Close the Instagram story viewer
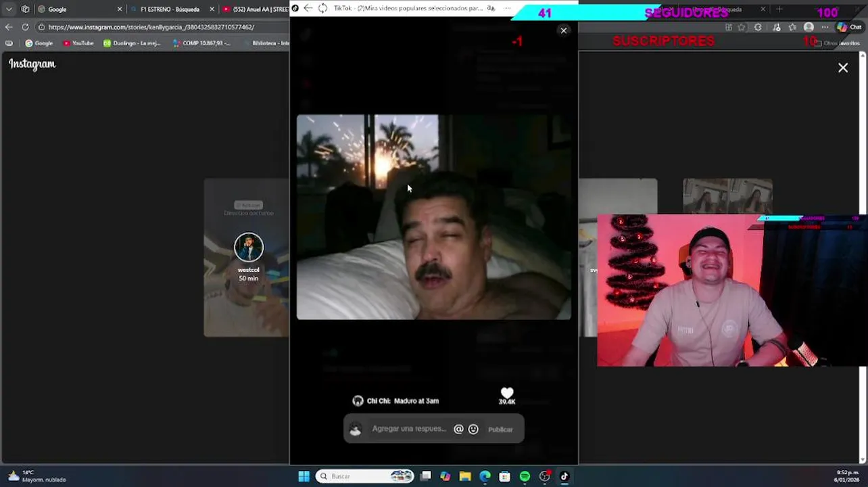The height and width of the screenshot is (487, 868). coord(843,68)
